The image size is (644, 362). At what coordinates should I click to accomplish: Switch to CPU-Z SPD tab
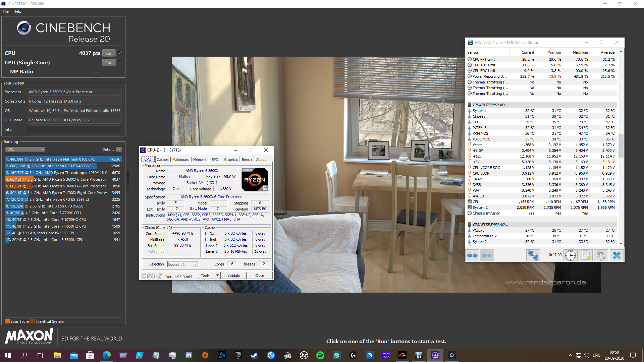click(215, 160)
